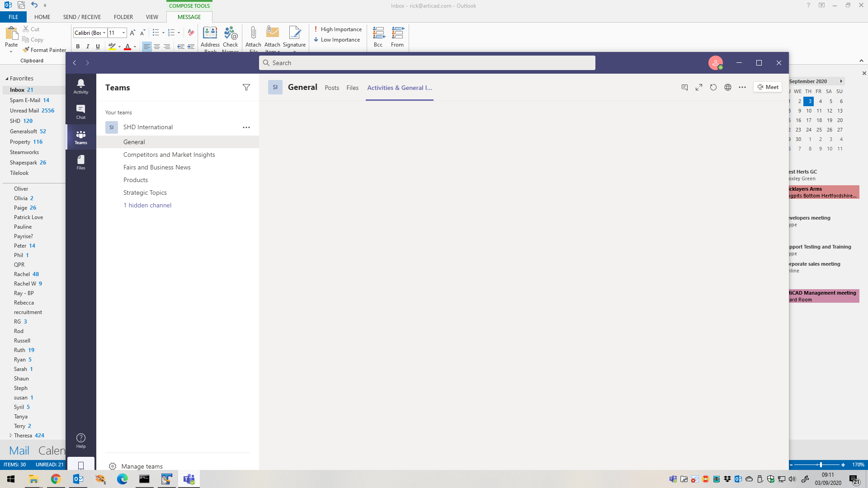Set center alignment in Outlook
This screenshot has width=868, height=488.
[x=157, y=47]
